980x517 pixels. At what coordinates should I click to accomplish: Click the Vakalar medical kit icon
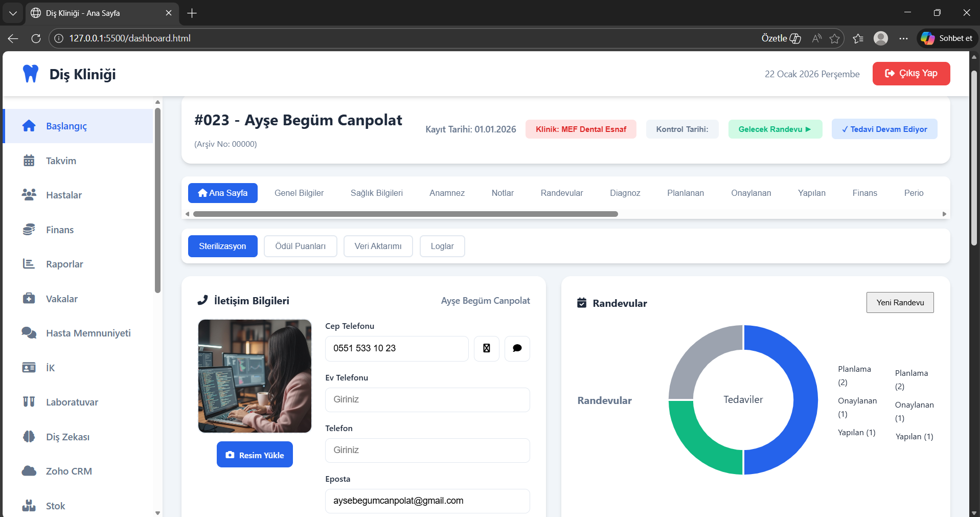click(x=29, y=299)
